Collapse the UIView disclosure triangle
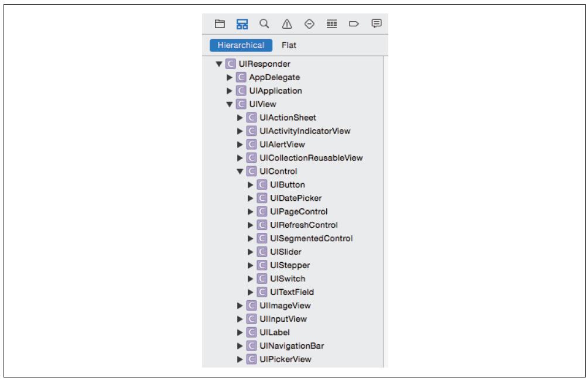This screenshot has width=588, height=381. (x=230, y=105)
